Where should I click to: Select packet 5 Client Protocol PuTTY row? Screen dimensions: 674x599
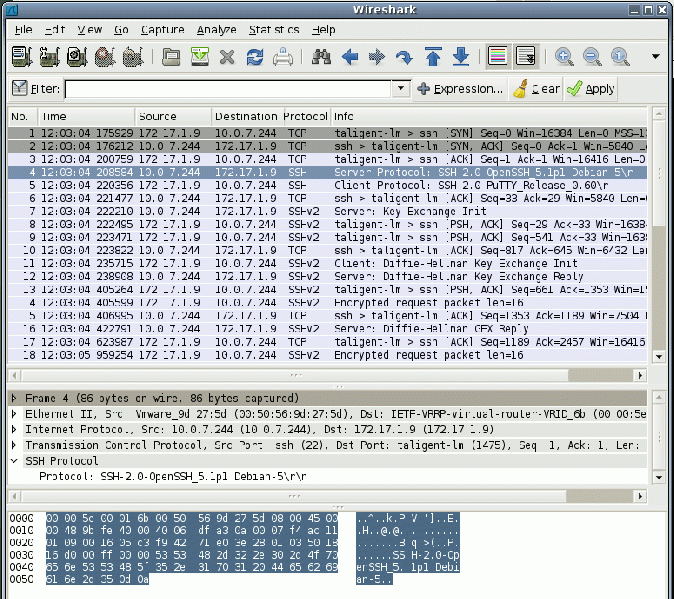328,185
